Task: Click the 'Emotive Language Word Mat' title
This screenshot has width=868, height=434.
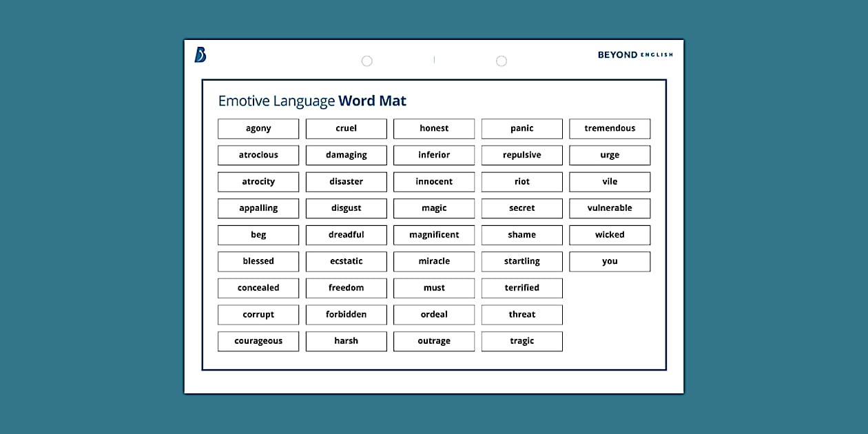Action: click(x=311, y=101)
